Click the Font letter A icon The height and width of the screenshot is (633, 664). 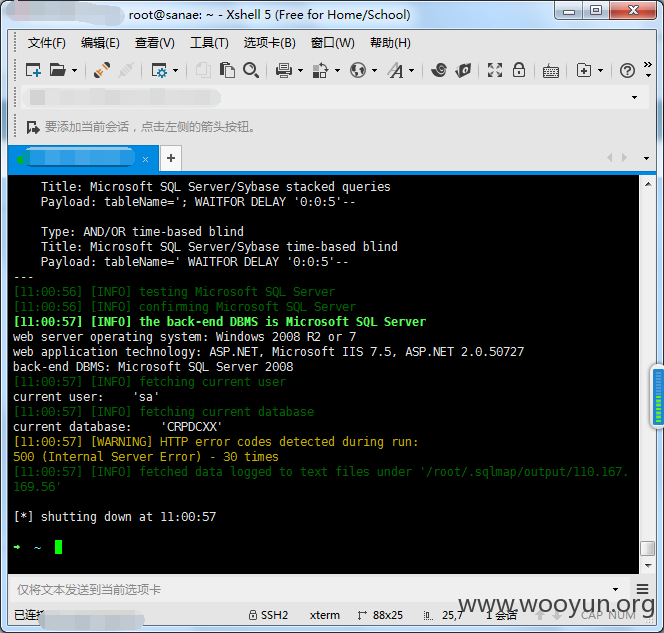coord(396,70)
